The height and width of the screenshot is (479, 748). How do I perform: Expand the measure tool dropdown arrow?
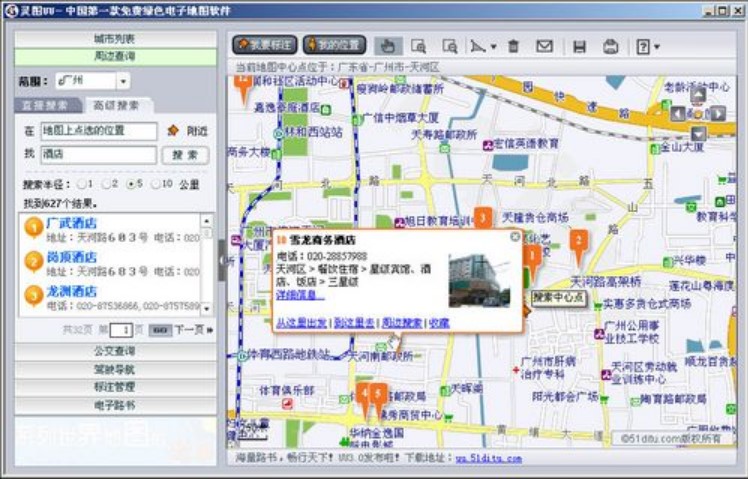click(494, 46)
